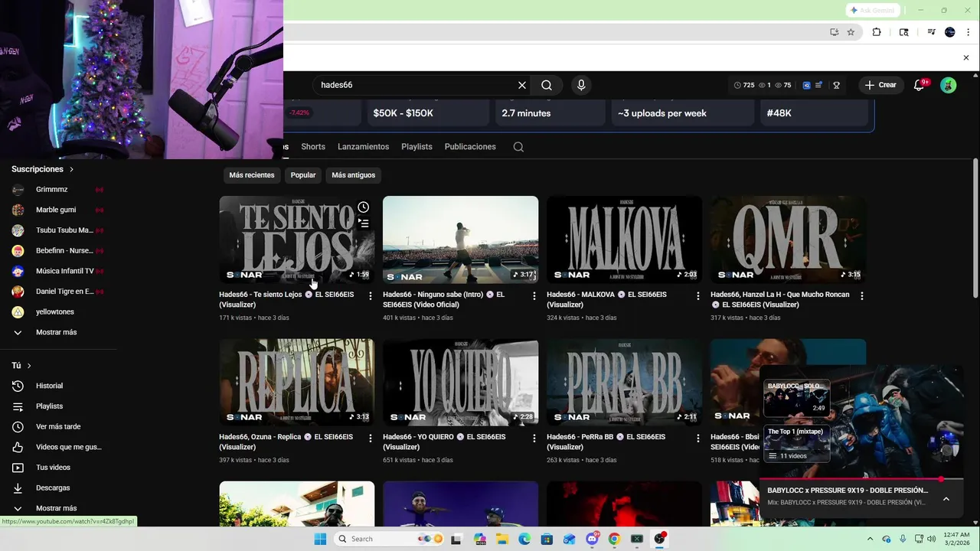980x551 pixels.
Task: Seek on mini player red progress bar
Action: [x=861, y=480]
